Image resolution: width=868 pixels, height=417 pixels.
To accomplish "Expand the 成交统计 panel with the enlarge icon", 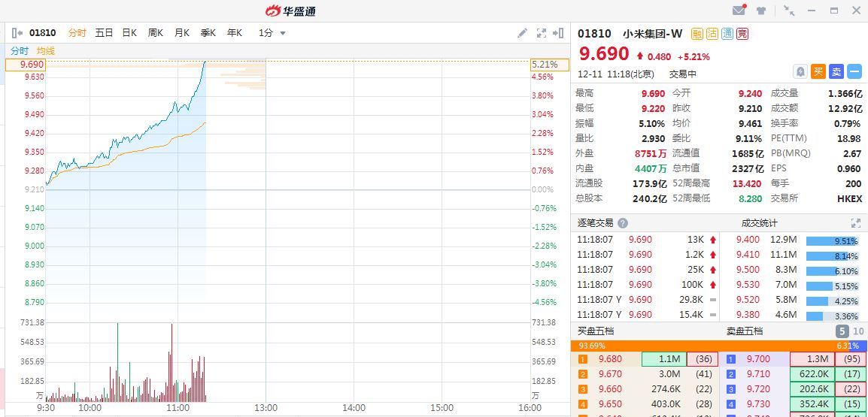I will [856, 223].
